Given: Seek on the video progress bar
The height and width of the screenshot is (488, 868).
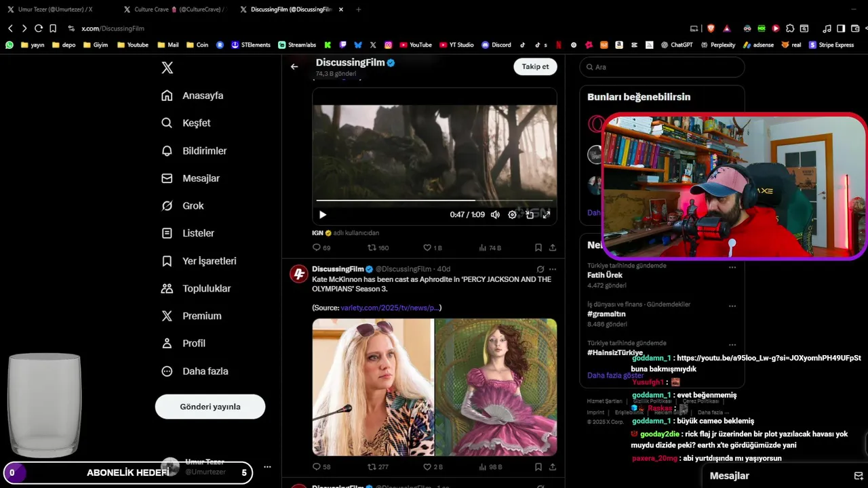Looking at the screenshot, I should pyautogui.click(x=435, y=201).
